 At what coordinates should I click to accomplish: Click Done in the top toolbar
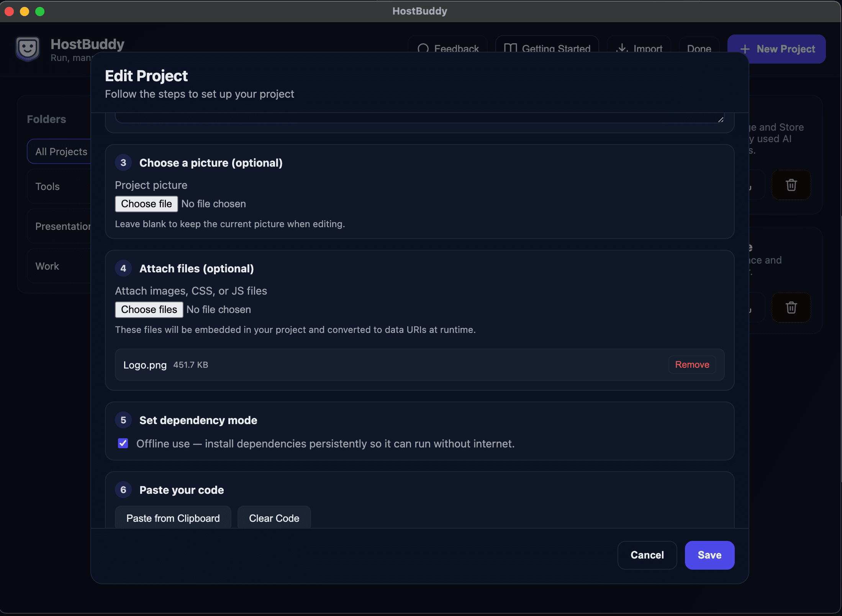[699, 49]
